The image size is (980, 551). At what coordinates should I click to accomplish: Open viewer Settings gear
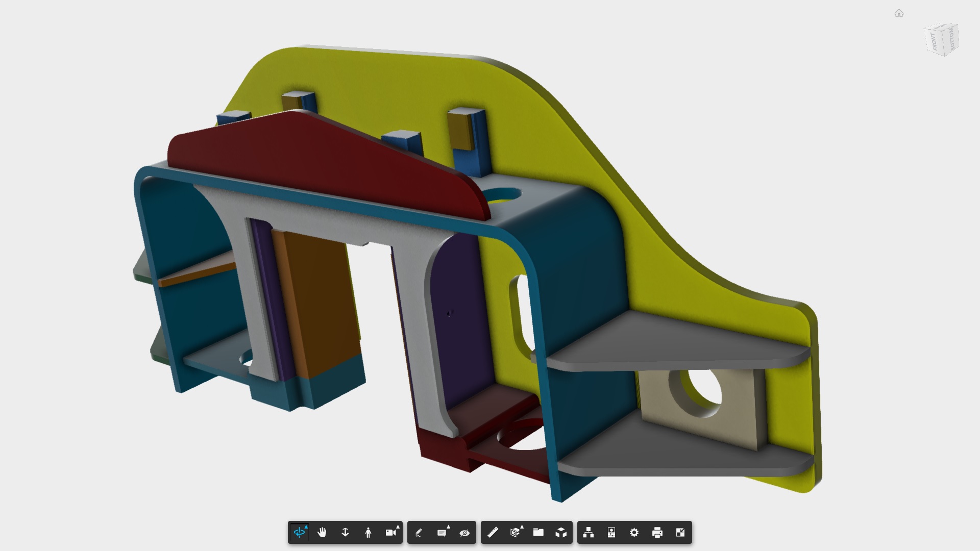coord(634,533)
